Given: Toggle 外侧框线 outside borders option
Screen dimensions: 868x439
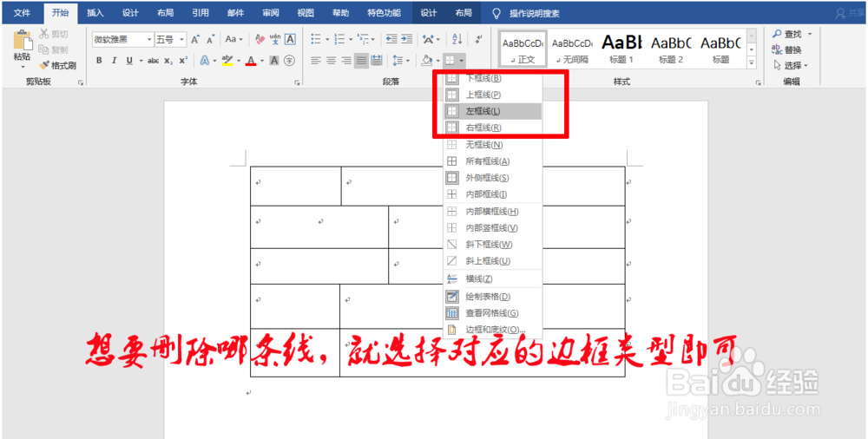Looking at the screenshot, I should pyautogui.click(x=493, y=178).
